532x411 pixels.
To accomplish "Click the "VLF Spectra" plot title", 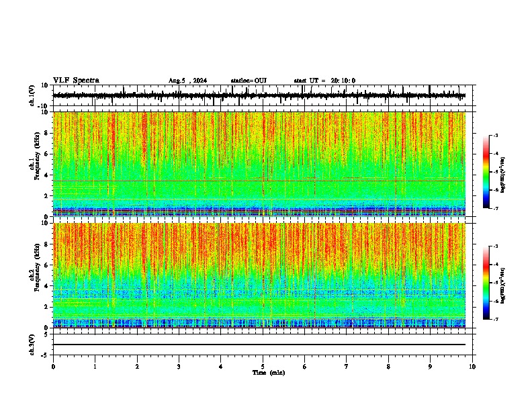I will [x=76, y=81].
